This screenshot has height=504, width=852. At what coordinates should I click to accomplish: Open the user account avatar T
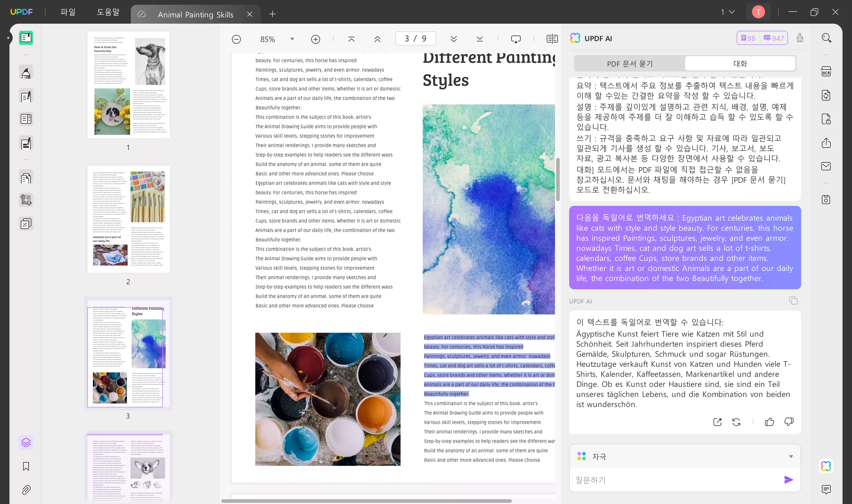click(758, 12)
